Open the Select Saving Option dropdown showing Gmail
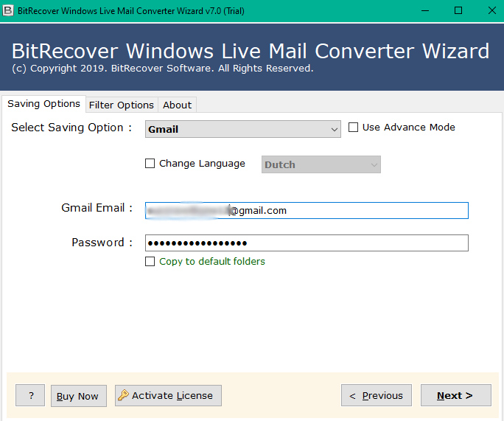 pyautogui.click(x=243, y=129)
